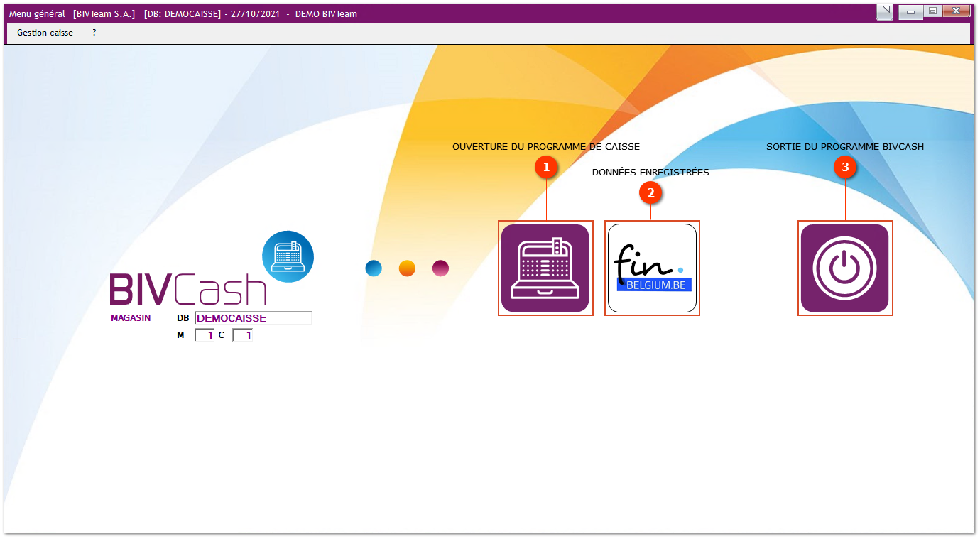Select the C number field
This screenshot has height=539, width=980.
coord(243,335)
